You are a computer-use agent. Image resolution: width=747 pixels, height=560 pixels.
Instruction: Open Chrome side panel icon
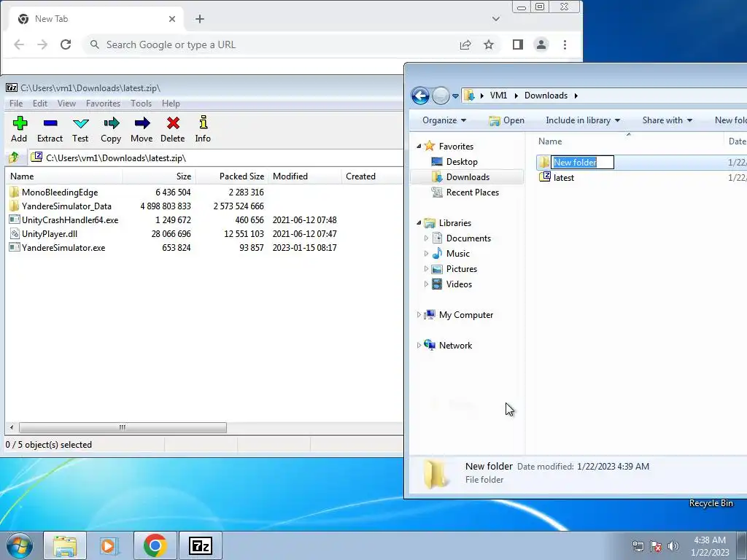pos(518,44)
